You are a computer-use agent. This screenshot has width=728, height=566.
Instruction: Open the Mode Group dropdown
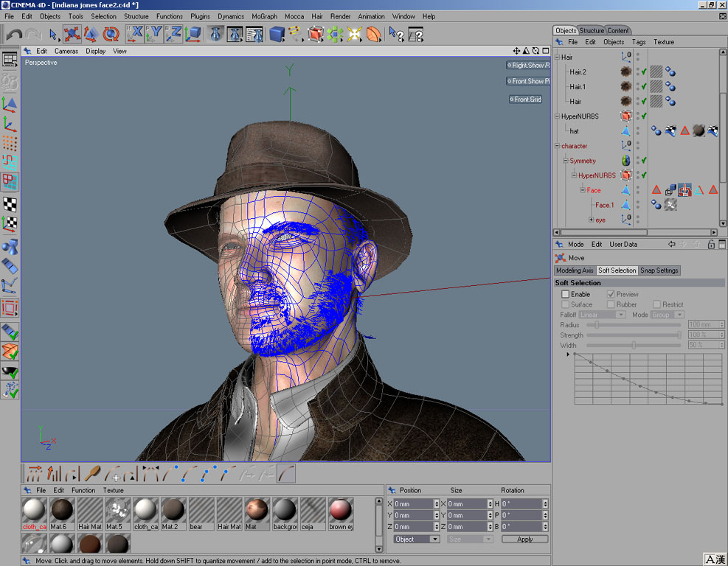click(668, 315)
